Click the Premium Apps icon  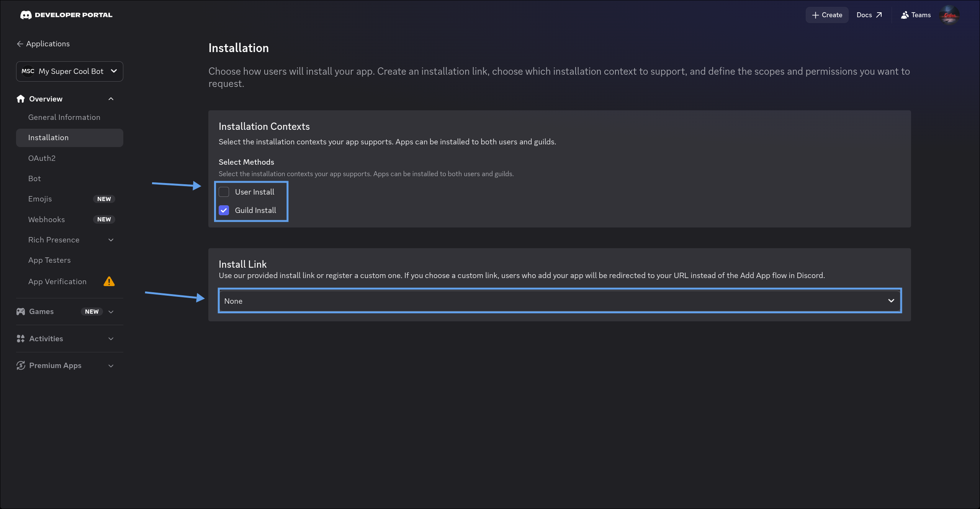click(21, 365)
